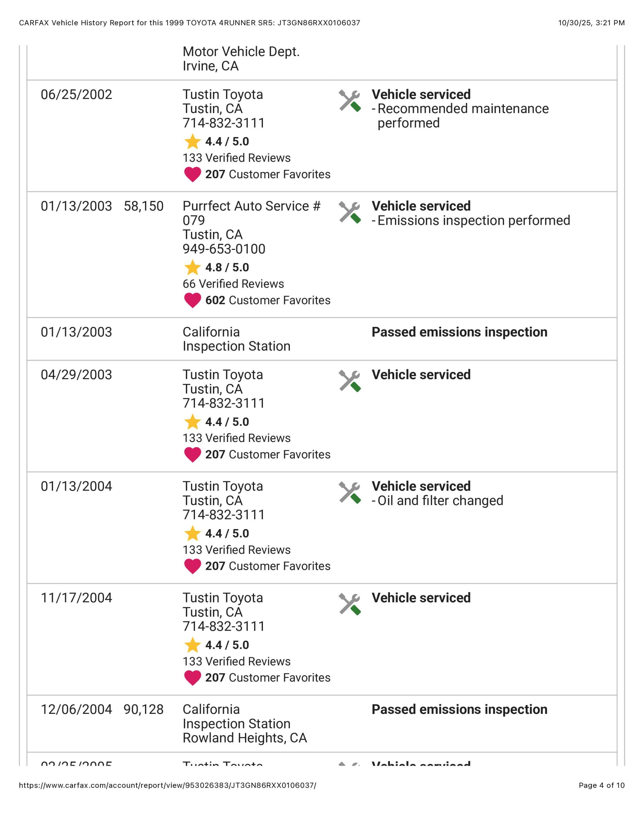Image resolution: width=644 pixels, height=833 pixels.
Task: Click the wrench icon beside Emissions inspection performed
Action: click(x=349, y=212)
